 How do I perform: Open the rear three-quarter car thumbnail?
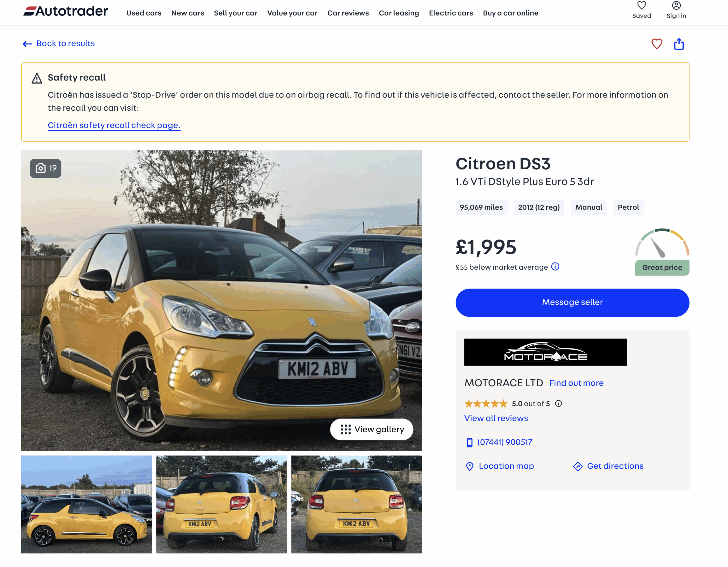tap(221, 505)
